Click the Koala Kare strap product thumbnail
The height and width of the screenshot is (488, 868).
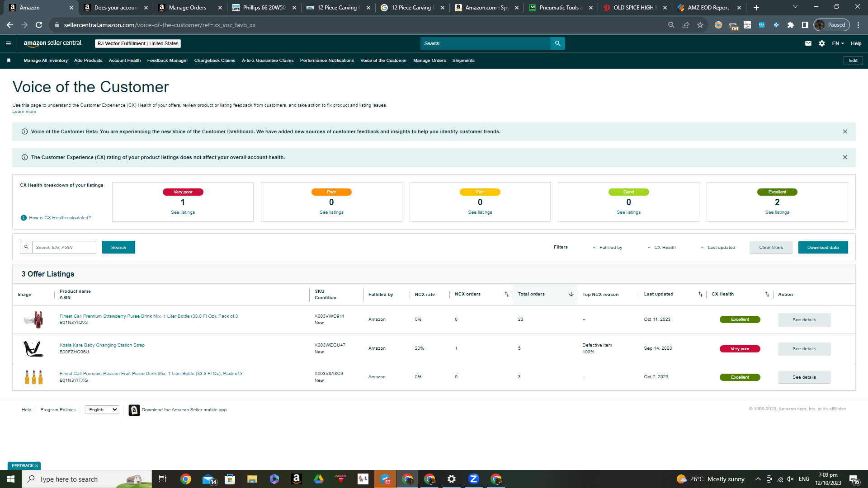click(33, 348)
